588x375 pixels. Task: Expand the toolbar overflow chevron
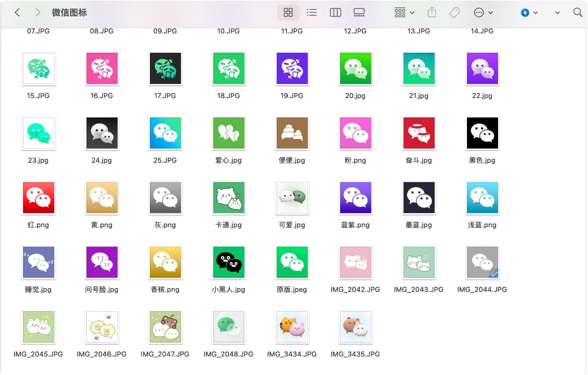pyautogui.click(x=557, y=12)
